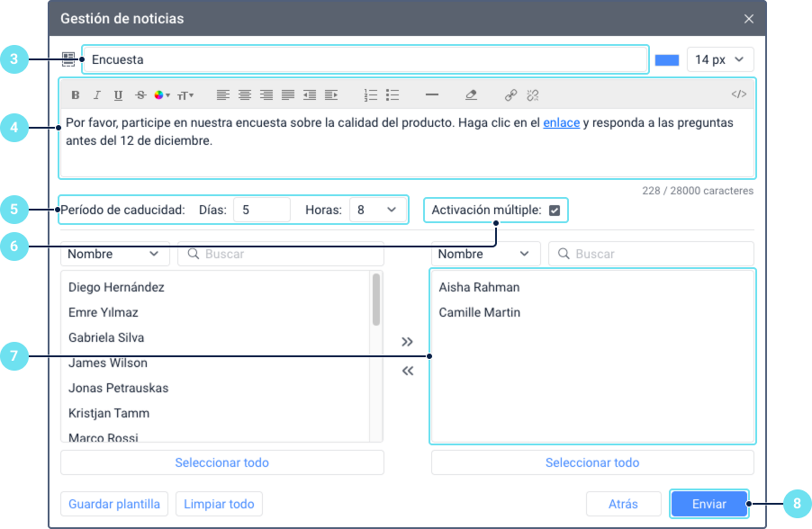Switch to HTML source code view
The width and height of the screenshot is (812, 529).
point(738,94)
